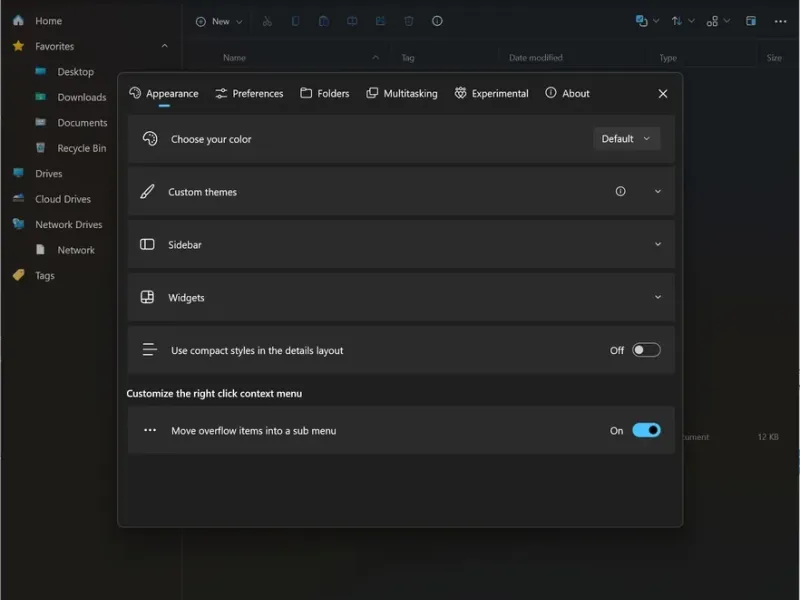800x600 pixels.
Task: Switch to the Appearance tab
Action: pos(164,93)
